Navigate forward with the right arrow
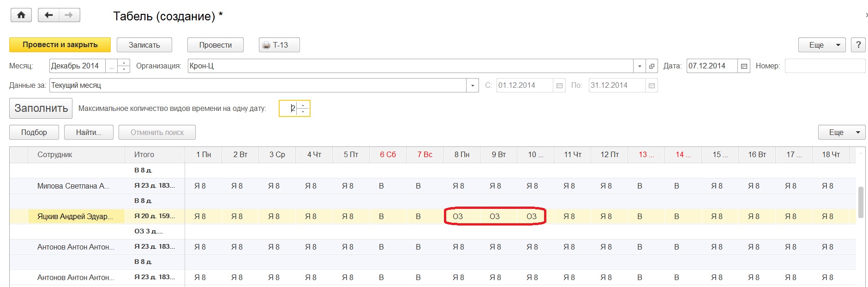 69,15
